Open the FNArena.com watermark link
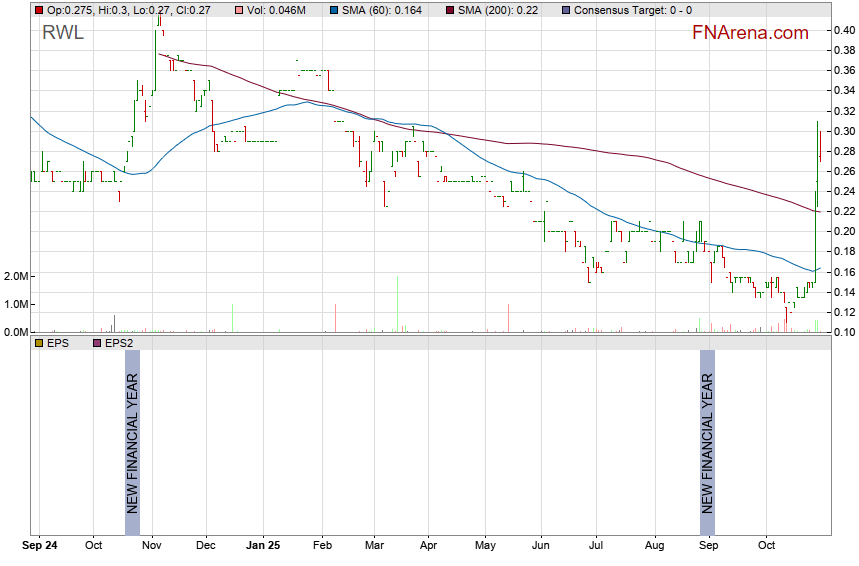The width and height of the screenshot is (859, 566). coord(750,33)
